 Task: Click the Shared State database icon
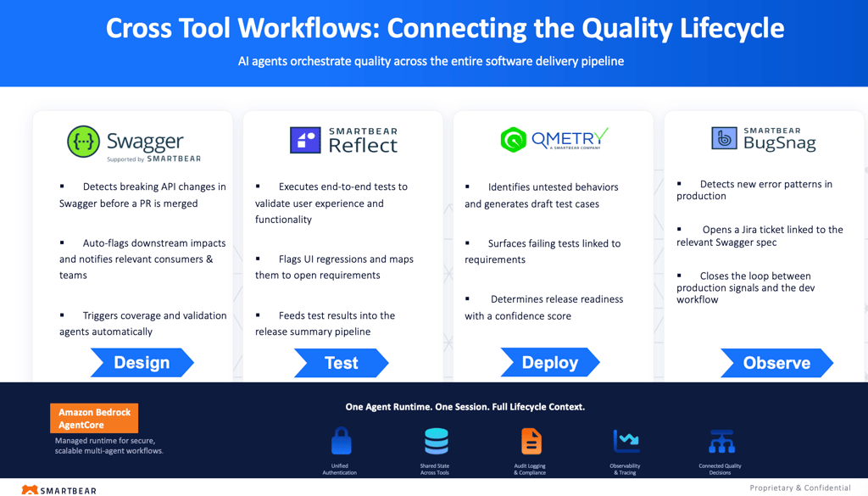click(437, 441)
